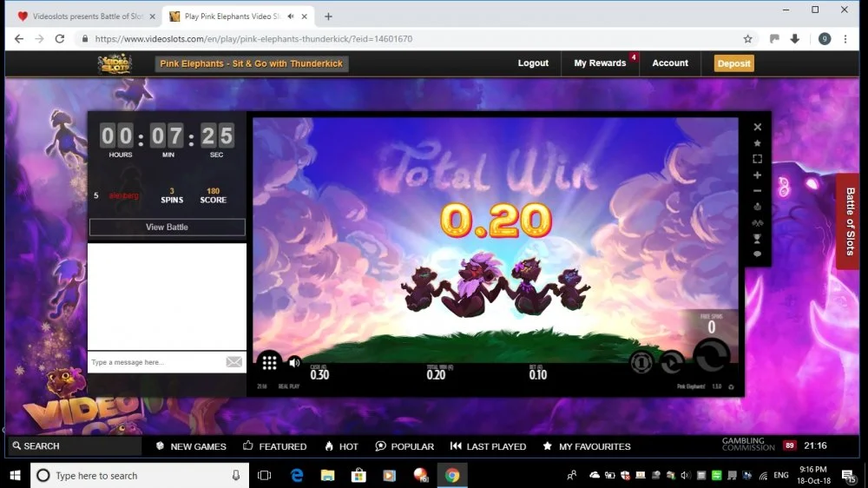Click the chat message input field
This screenshot has width=868, height=488.
tap(156, 362)
